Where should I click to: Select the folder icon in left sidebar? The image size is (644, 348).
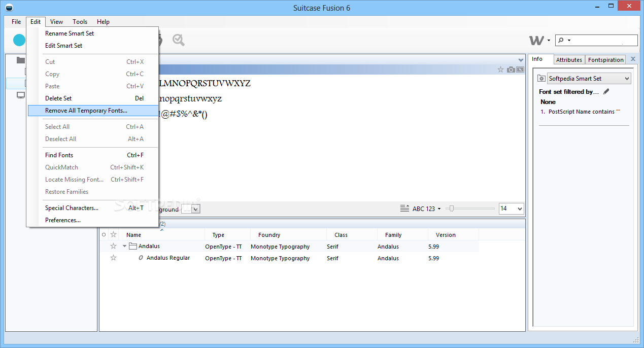(21, 60)
